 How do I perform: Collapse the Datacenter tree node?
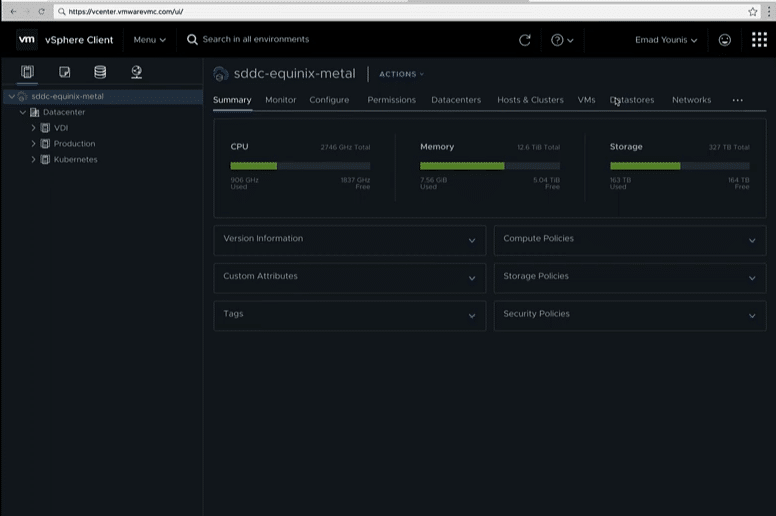point(23,112)
